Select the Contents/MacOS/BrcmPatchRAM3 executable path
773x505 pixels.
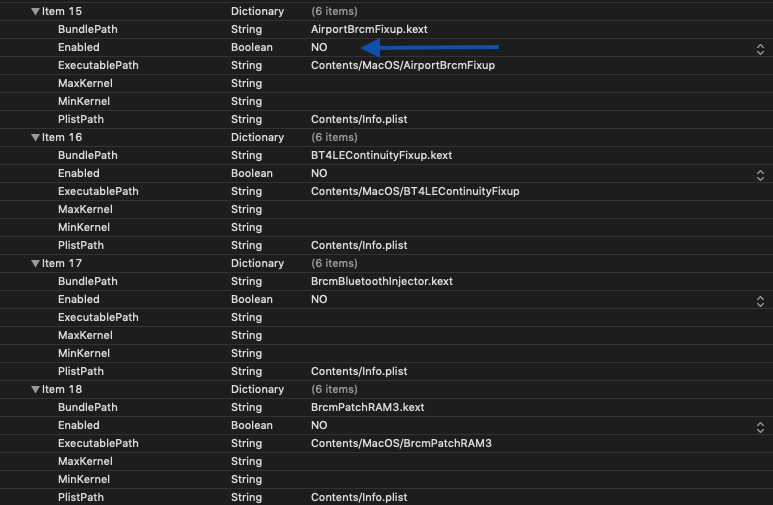click(401, 443)
